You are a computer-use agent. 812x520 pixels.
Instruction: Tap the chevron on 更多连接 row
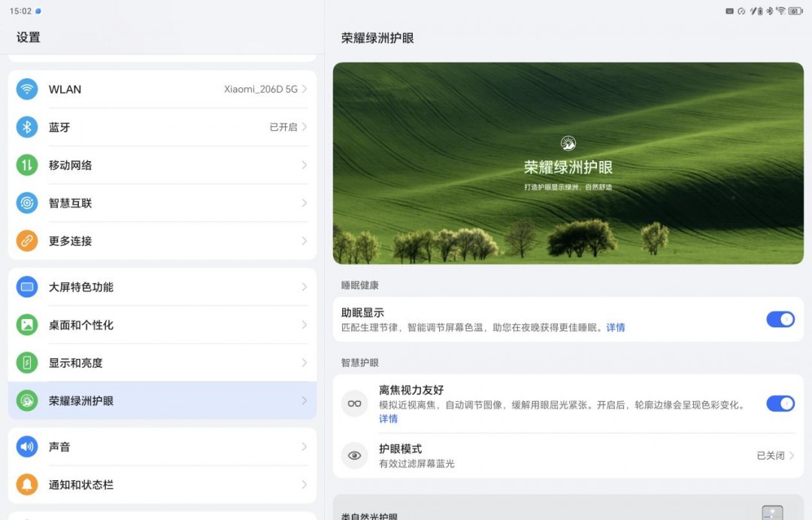pyautogui.click(x=304, y=241)
